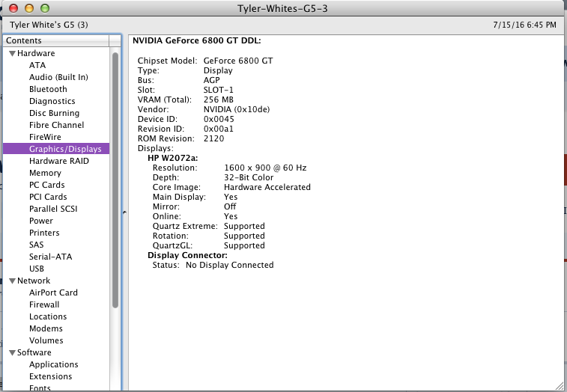The height and width of the screenshot is (392, 567).
Task: Select Power in sidebar
Action: click(41, 221)
